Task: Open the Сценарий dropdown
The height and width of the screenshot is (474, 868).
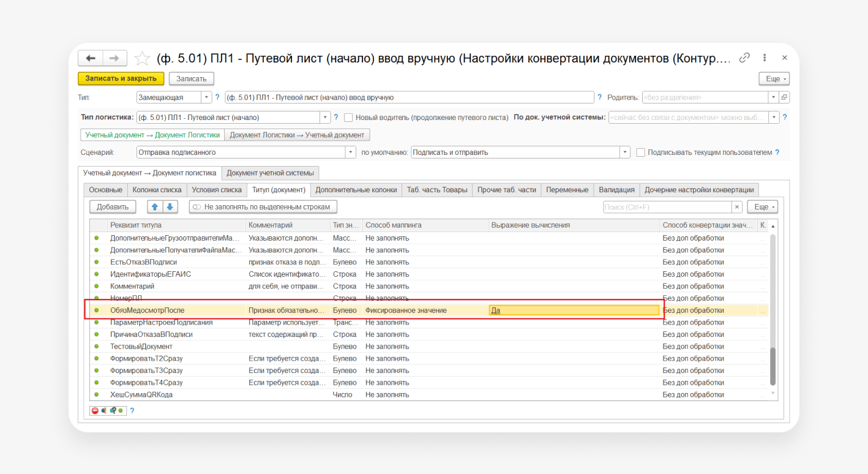Action: 351,152
